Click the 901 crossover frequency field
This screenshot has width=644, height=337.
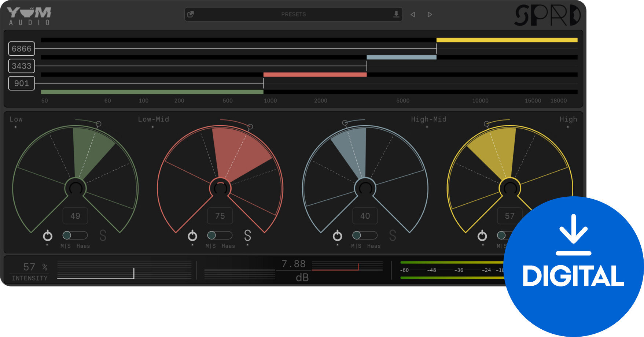point(21,84)
